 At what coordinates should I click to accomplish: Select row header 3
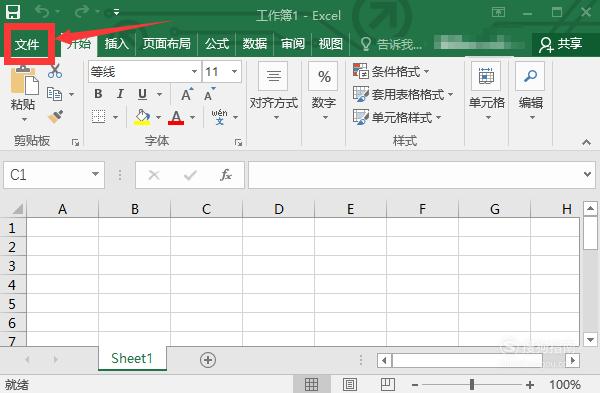point(12,266)
